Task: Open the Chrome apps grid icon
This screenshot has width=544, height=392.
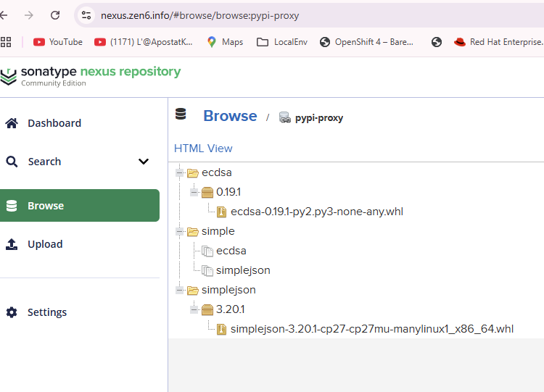Action: click(x=7, y=42)
